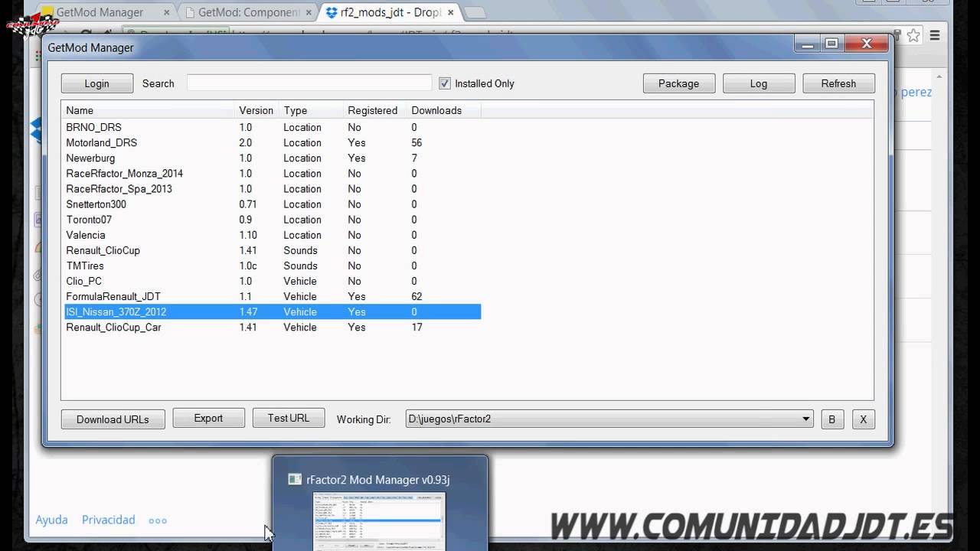Maximize the GetMod Manager window

tap(831, 44)
